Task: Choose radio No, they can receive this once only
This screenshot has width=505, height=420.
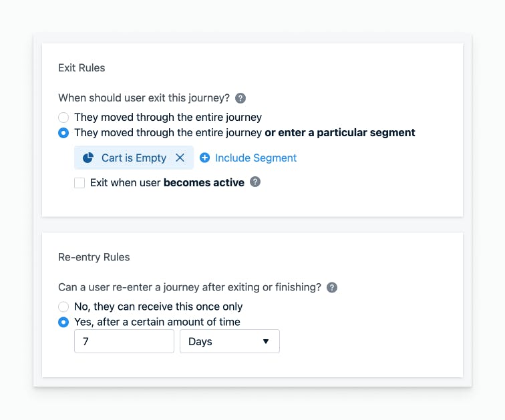Action: click(63, 306)
